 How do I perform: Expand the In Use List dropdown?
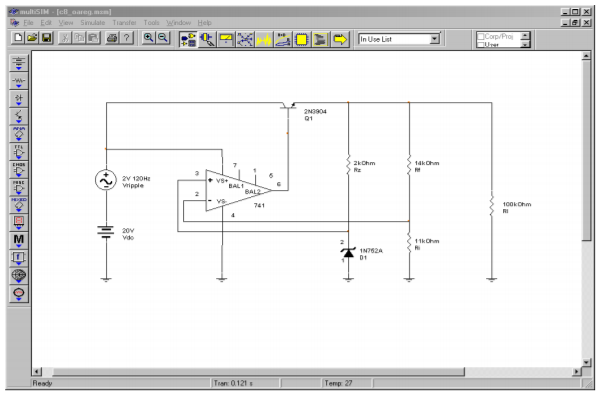coord(434,39)
